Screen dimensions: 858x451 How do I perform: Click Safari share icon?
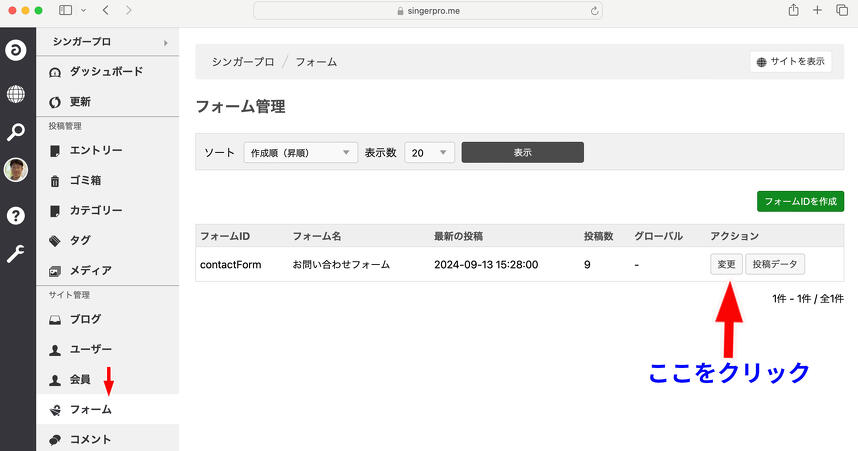(793, 10)
